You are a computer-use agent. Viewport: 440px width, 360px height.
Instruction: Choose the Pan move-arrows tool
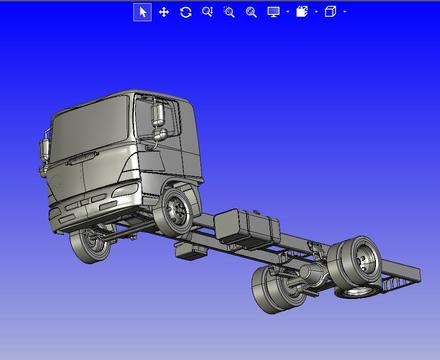click(x=164, y=12)
